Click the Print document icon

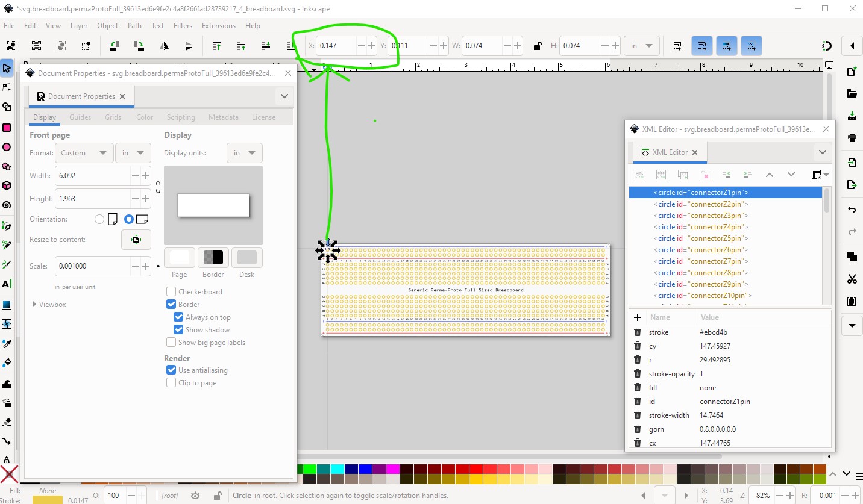[852, 138]
